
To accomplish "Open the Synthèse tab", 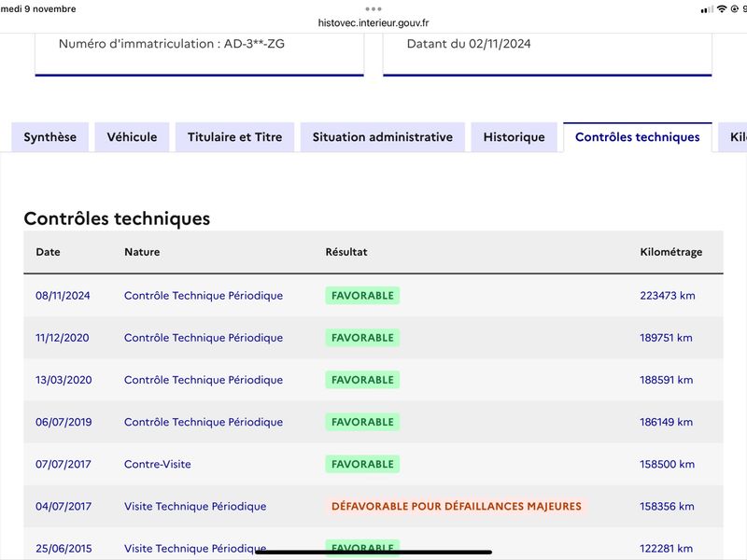I will 50,137.
